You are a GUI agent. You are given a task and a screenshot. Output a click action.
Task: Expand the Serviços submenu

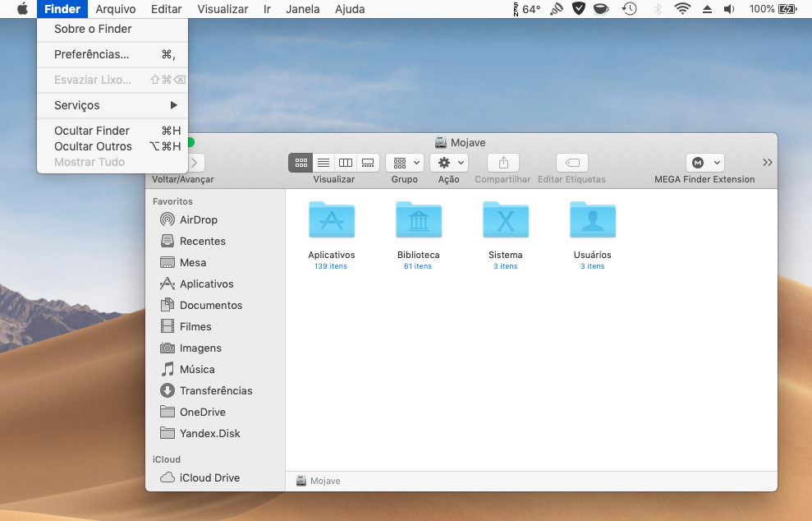(112, 105)
